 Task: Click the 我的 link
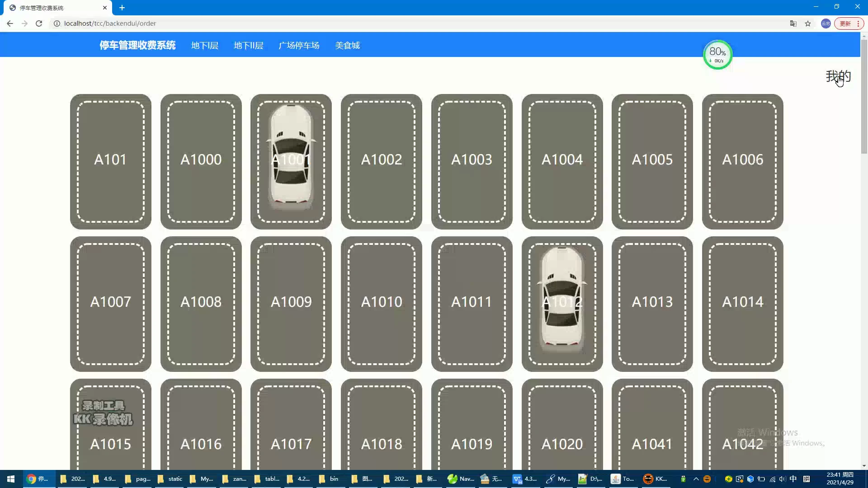[838, 76]
